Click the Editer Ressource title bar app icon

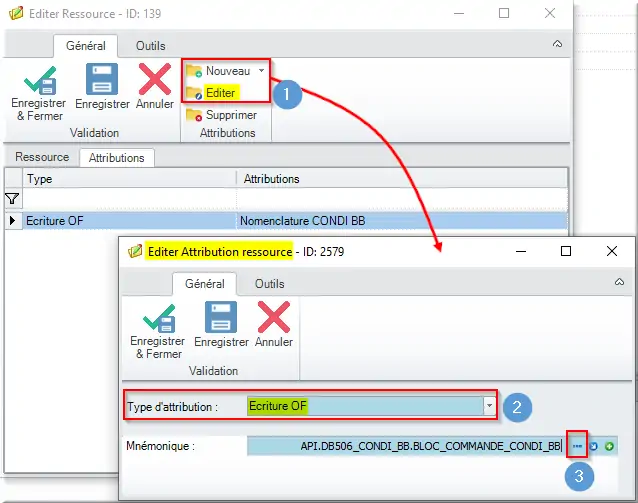point(16,13)
